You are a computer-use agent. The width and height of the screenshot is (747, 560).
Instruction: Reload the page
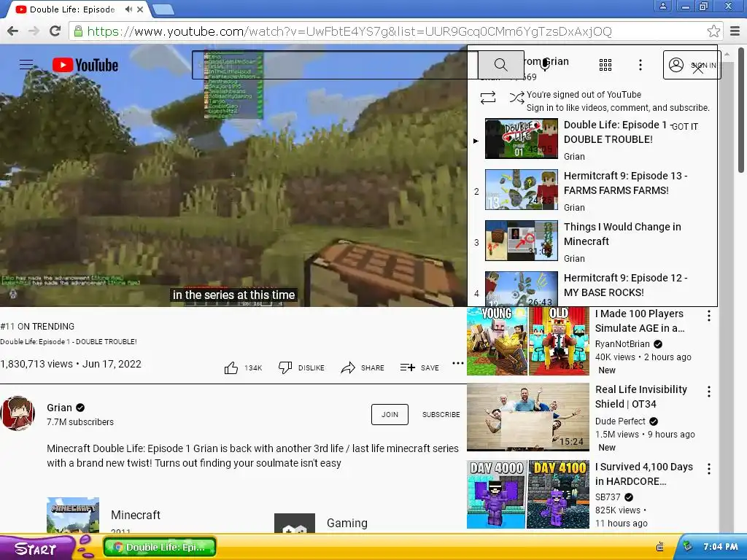[55, 31]
